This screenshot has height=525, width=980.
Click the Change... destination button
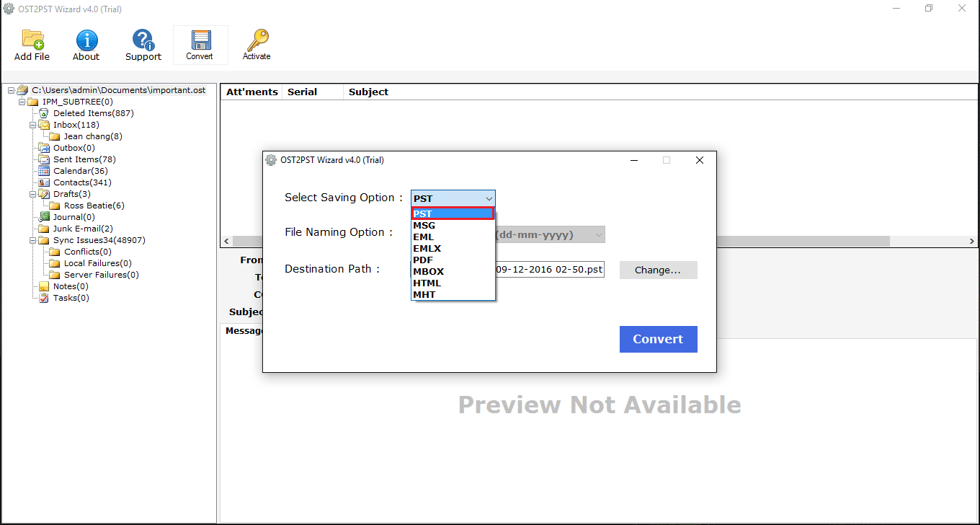pyautogui.click(x=658, y=270)
